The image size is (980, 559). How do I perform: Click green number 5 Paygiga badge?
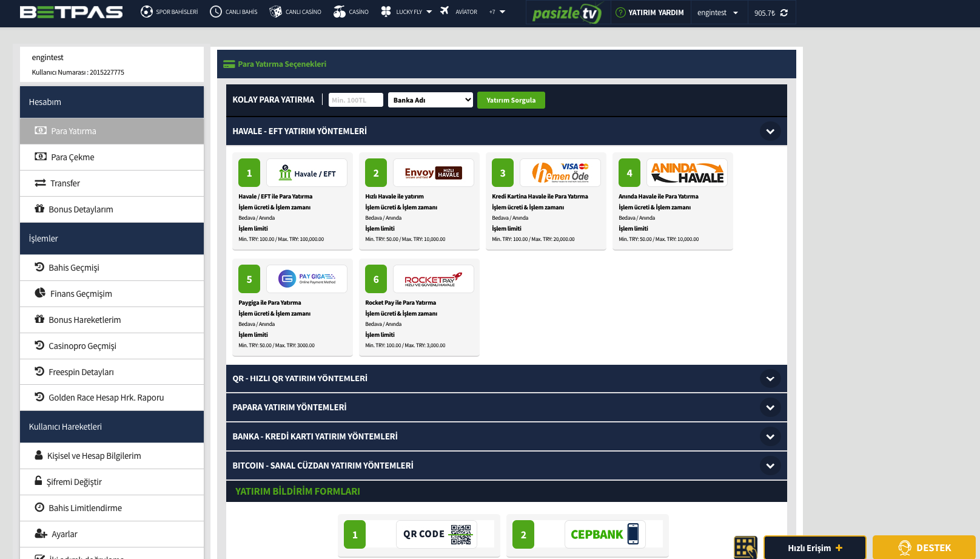[249, 279]
